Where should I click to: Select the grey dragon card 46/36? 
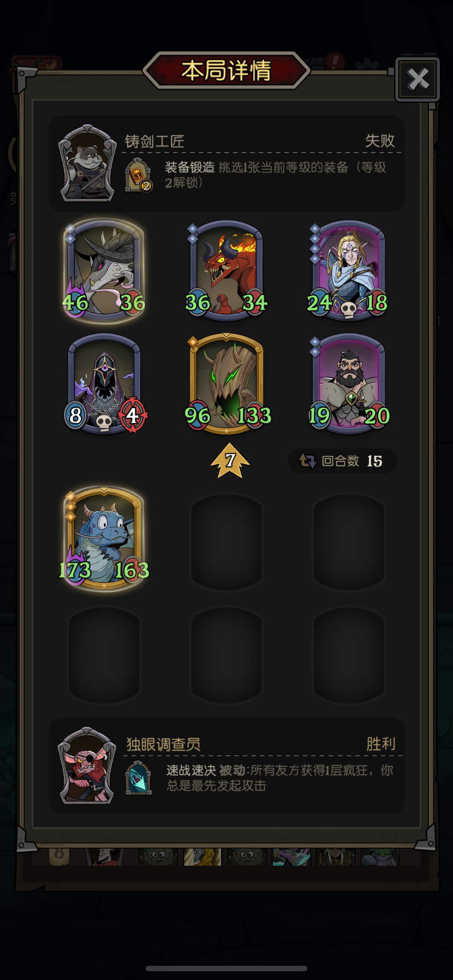[104, 270]
